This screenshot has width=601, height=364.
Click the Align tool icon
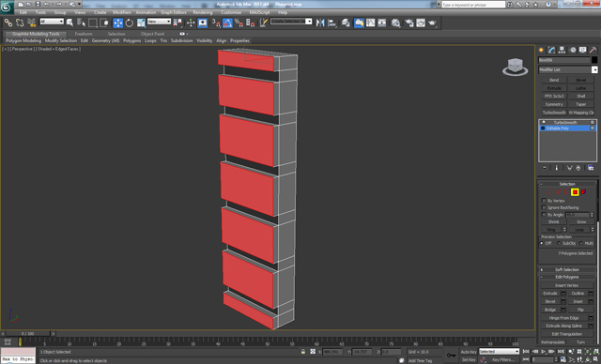click(x=332, y=23)
